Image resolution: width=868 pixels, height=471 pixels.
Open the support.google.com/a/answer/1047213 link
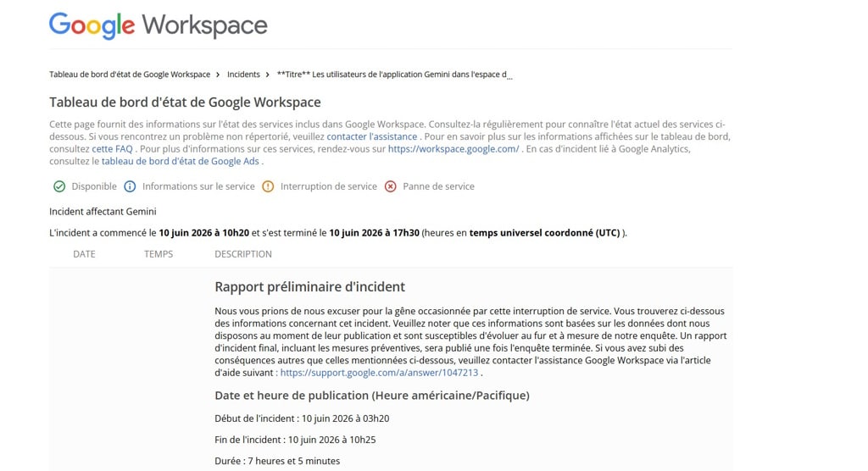[x=379, y=373]
